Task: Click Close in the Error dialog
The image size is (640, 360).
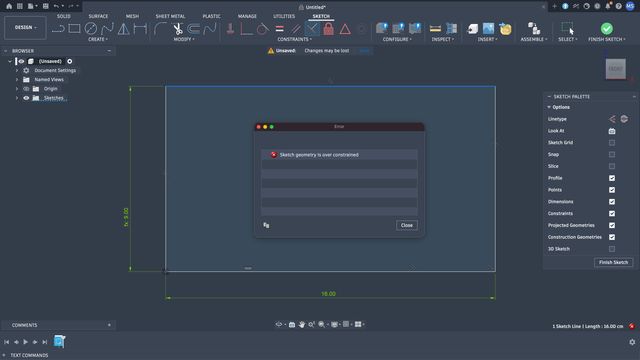Action: click(407, 225)
